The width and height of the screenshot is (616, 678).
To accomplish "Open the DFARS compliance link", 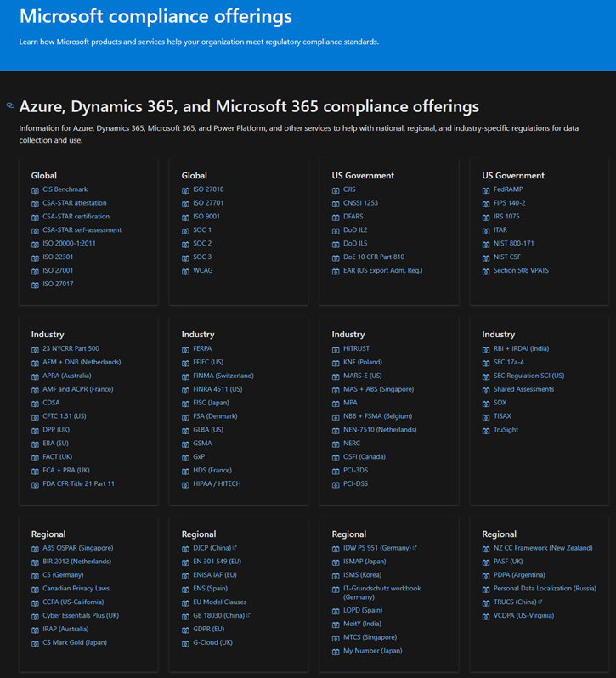I will pyautogui.click(x=353, y=216).
